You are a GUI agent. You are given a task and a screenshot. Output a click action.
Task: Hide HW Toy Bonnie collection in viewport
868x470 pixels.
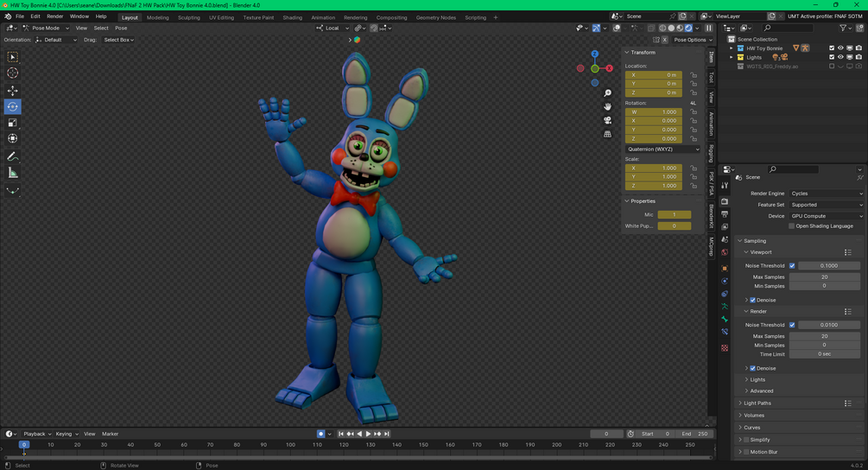tap(840, 48)
